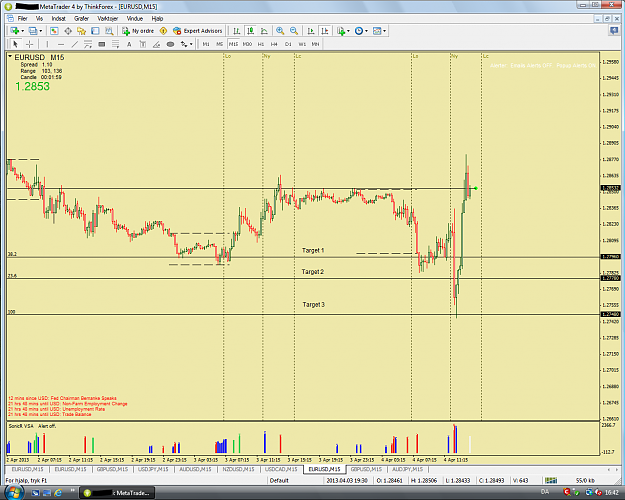This screenshot has width=625, height=500.
Task: Open the Værktøjer menu
Action: click(x=108, y=19)
